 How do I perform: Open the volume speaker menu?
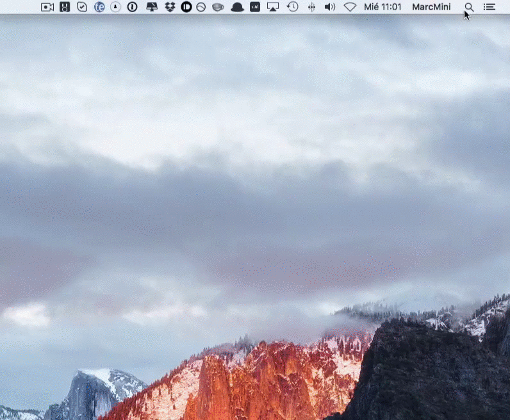pyautogui.click(x=330, y=7)
